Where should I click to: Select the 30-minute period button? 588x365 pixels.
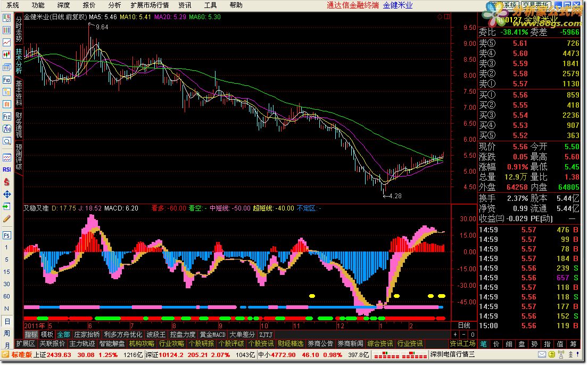(7, 285)
